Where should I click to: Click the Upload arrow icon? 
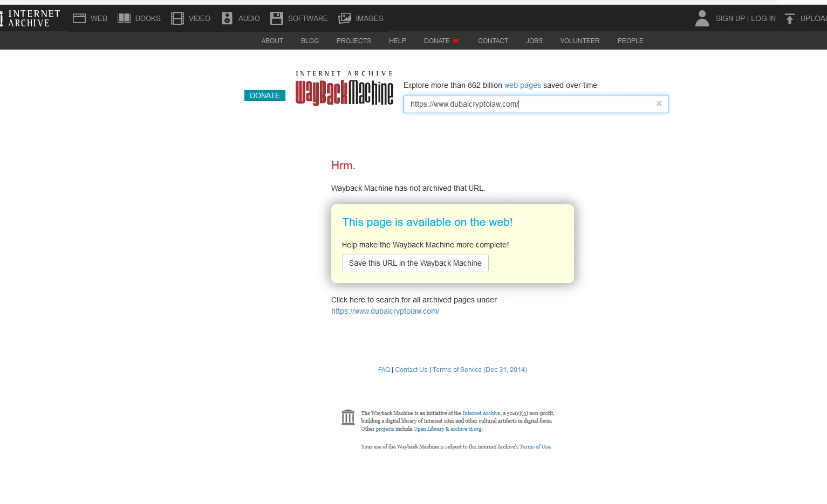click(790, 18)
